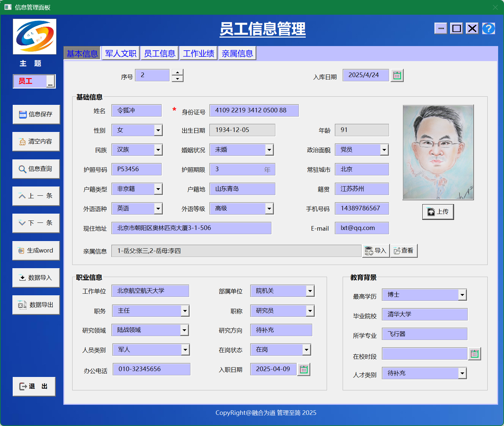Import relatives info with 导入
The image size is (504, 426).
pyautogui.click(x=376, y=251)
